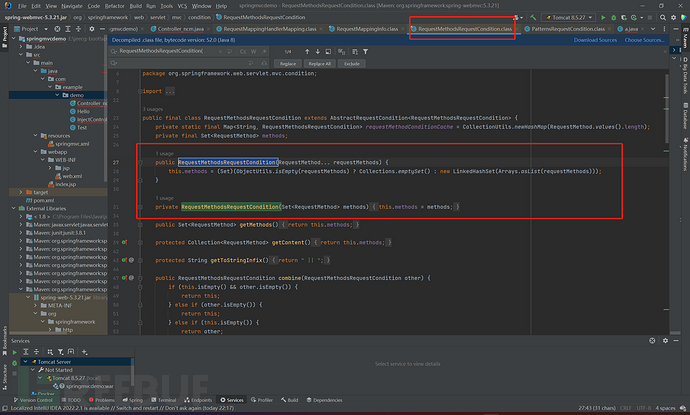Open Search Everywhere magnifier icon
Screen dimensions: 690x415
point(663,18)
